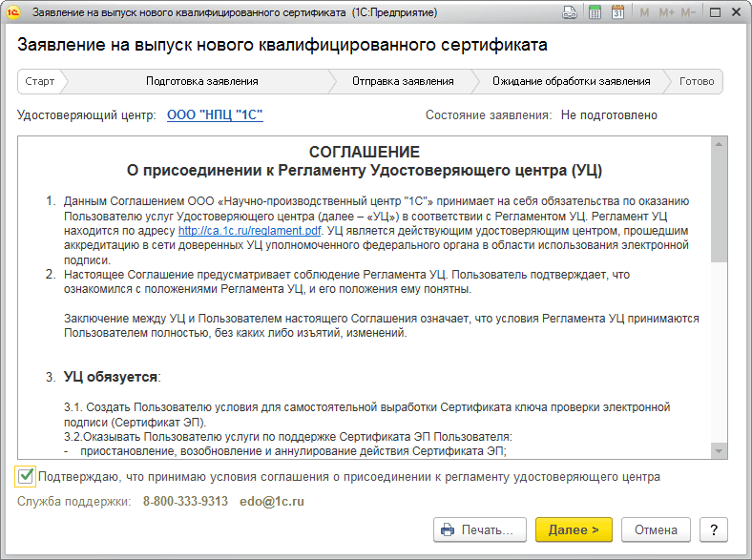Viewport: 752px width, 560px height.
Task: Open the ООО "НПЦ "1С" certification center link
Action: [215, 115]
